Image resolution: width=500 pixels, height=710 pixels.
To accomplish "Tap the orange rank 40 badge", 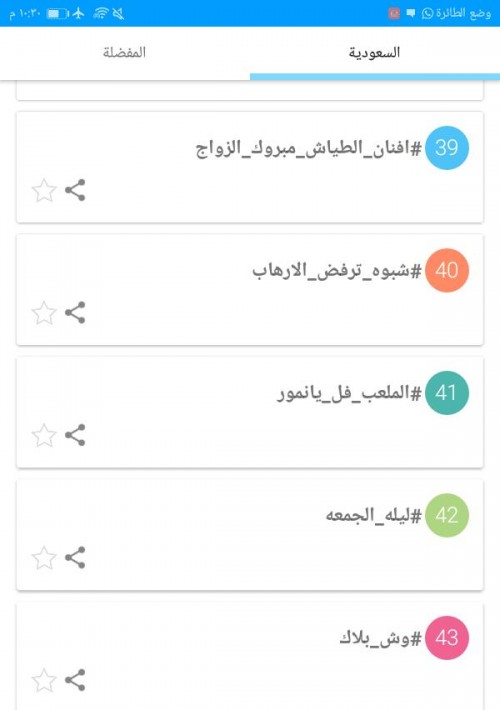I will tap(447, 270).
